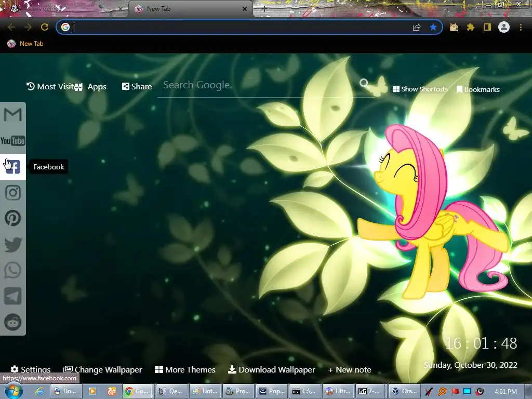This screenshot has width=532, height=399.
Task: Go forward to the next page
Action: point(28,27)
